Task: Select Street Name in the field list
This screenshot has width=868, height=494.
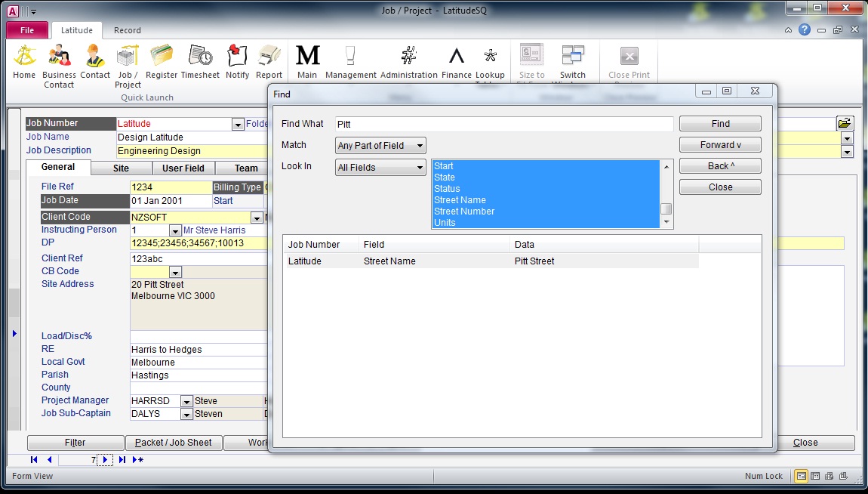Action: 460,200
